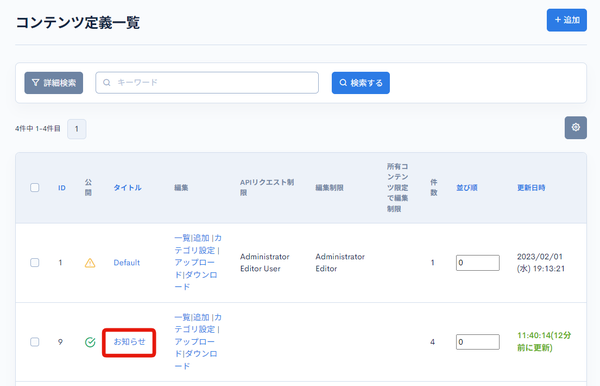The height and width of the screenshot is (386, 600).
Task: Toggle the select-all checkbox in the table header
Action: 35,187
